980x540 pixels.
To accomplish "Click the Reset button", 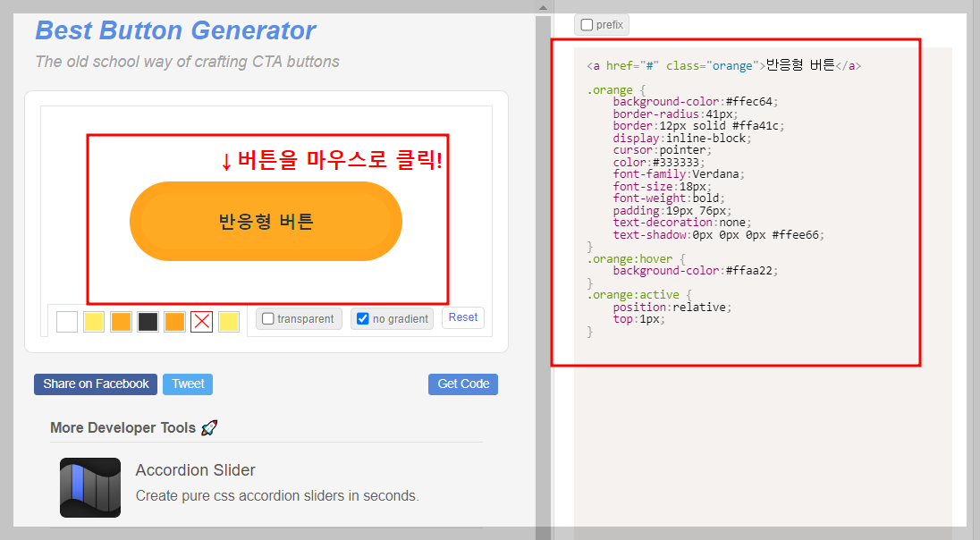I will [462, 317].
